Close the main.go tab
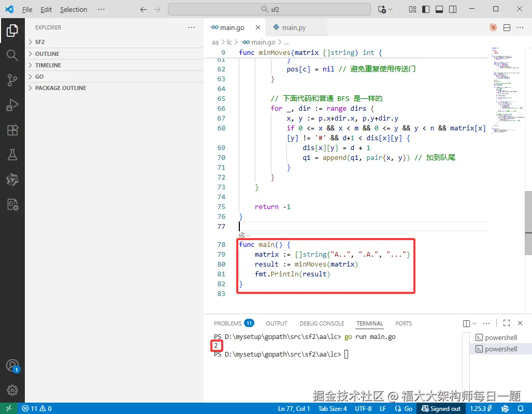Image resolution: width=532 pixels, height=414 pixels. (258, 27)
